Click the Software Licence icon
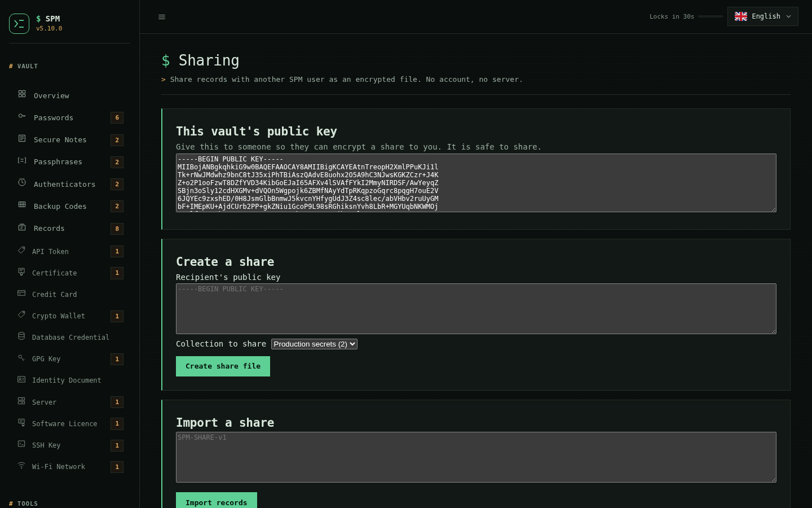Image resolution: width=812 pixels, height=508 pixels. [21, 422]
